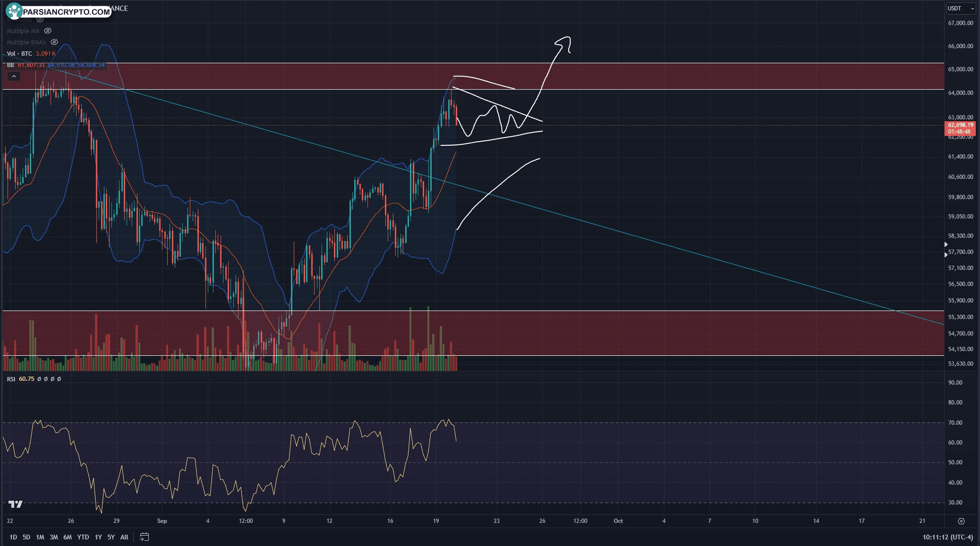
Task: Click the Sep label on time axis
Action: [162, 521]
